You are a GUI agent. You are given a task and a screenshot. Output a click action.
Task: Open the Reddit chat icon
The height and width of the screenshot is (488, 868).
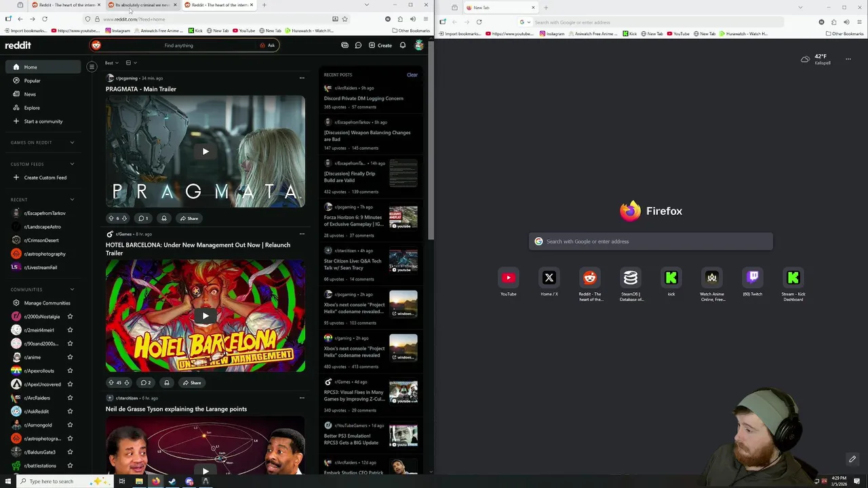[x=358, y=45]
